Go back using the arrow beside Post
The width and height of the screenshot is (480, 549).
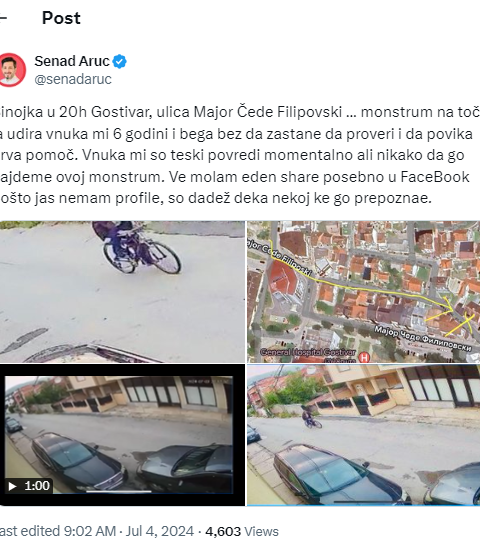[3, 18]
